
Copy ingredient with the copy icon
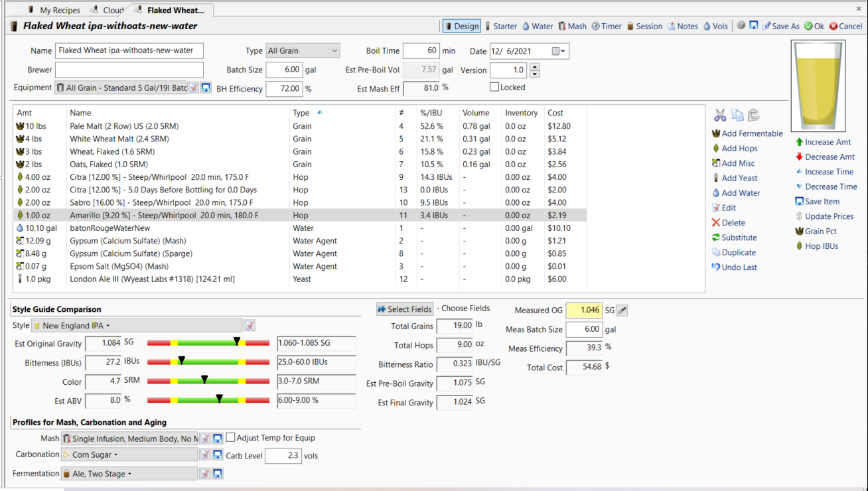coord(737,115)
